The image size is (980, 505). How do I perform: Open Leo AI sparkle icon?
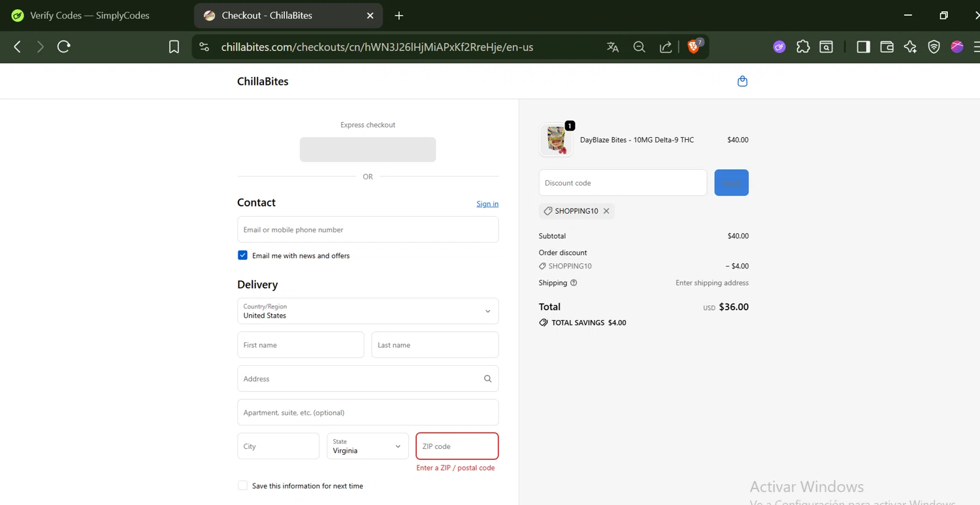click(x=910, y=47)
